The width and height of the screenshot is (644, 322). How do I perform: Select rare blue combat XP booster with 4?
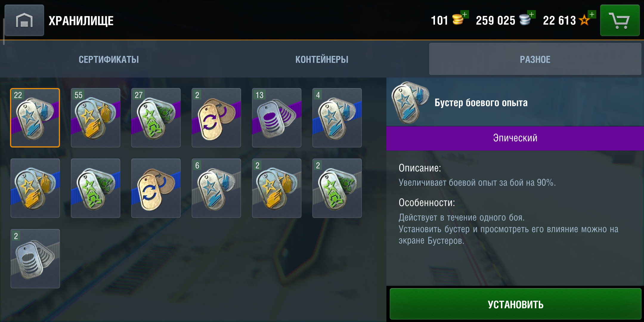point(337,118)
